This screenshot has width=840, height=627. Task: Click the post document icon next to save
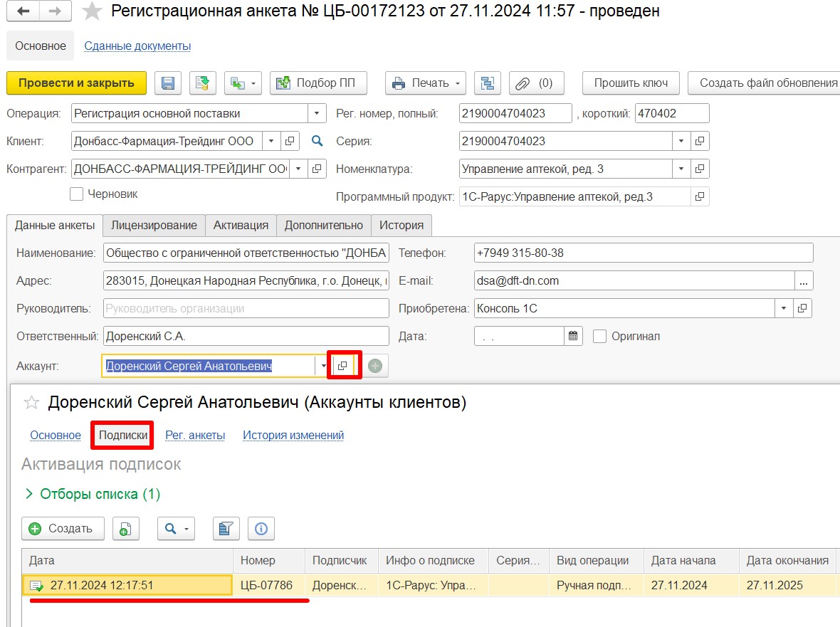click(202, 83)
